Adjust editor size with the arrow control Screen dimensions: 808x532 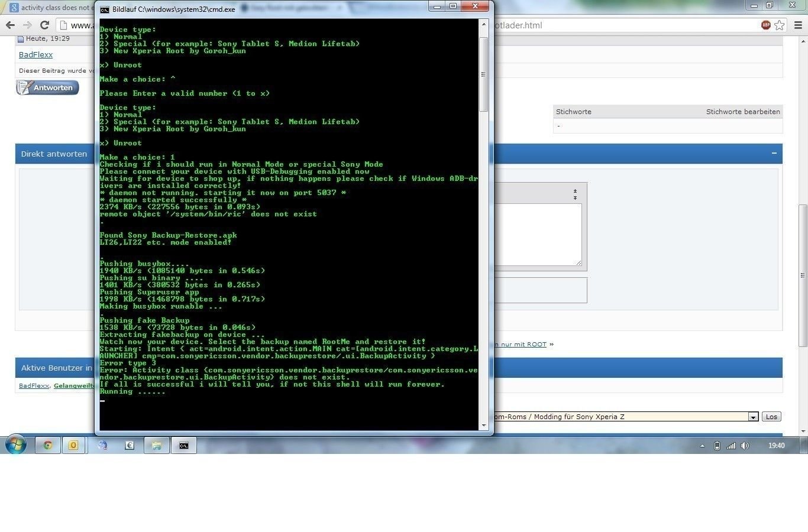coord(575,194)
